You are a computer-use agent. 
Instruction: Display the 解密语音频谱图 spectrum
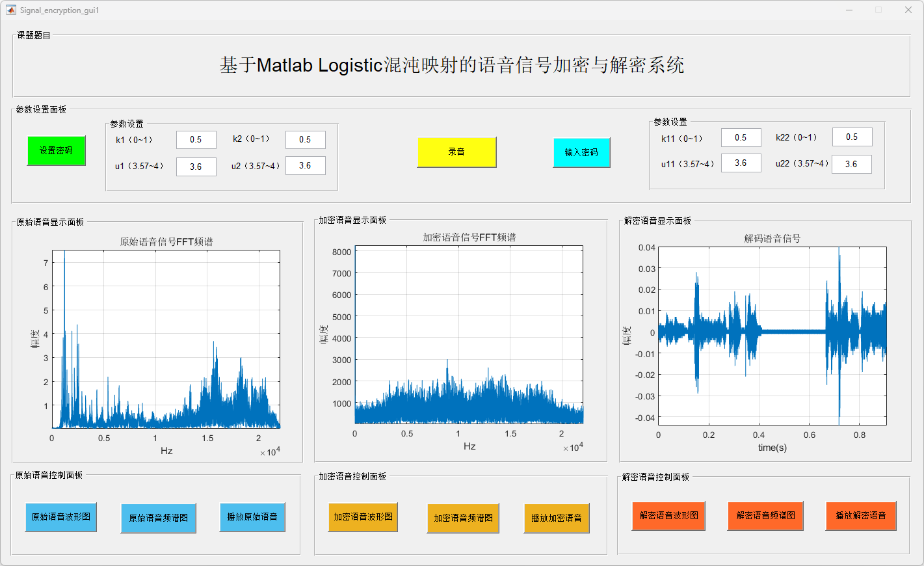tap(765, 516)
